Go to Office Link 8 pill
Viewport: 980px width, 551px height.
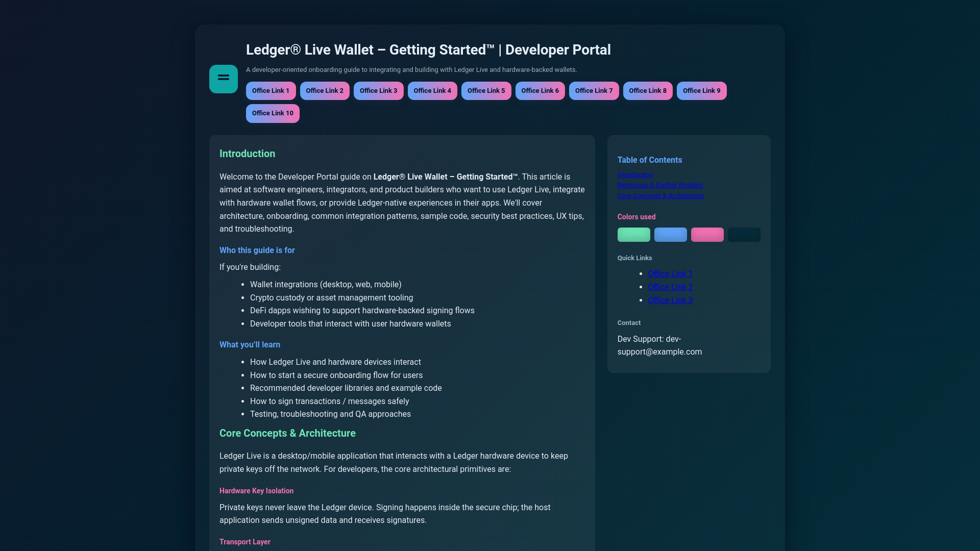[648, 91]
